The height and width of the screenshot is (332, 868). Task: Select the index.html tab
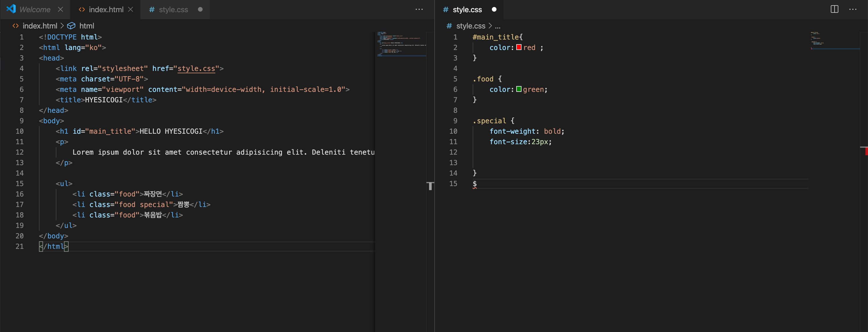106,9
